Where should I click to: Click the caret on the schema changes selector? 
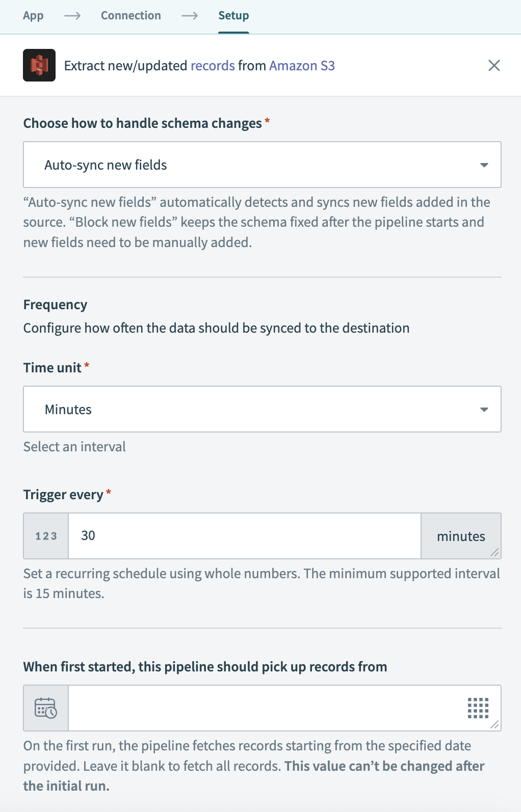click(x=484, y=165)
